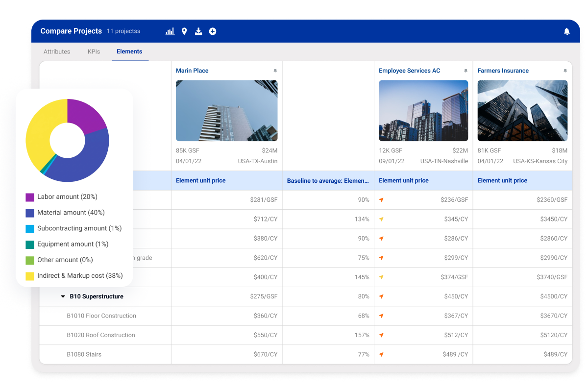This screenshot has height=392, width=588.
Task: Click the 85K GSF value
Action: (x=188, y=151)
